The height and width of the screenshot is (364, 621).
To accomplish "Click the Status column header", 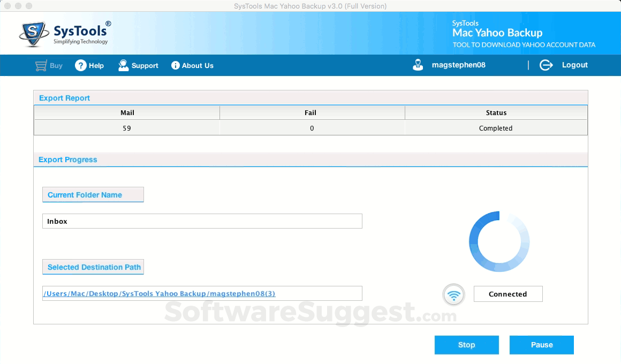I will [496, 113].
